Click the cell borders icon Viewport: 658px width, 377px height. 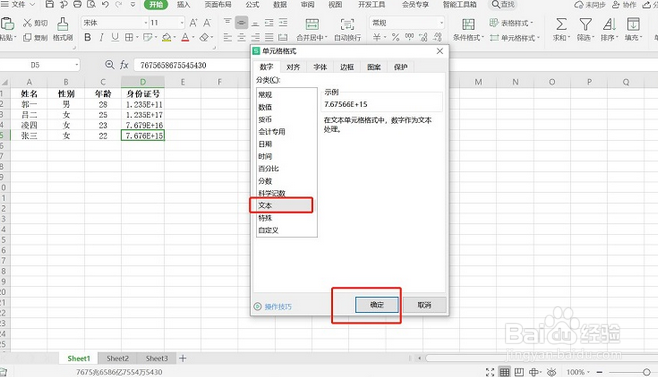(129, 37)
